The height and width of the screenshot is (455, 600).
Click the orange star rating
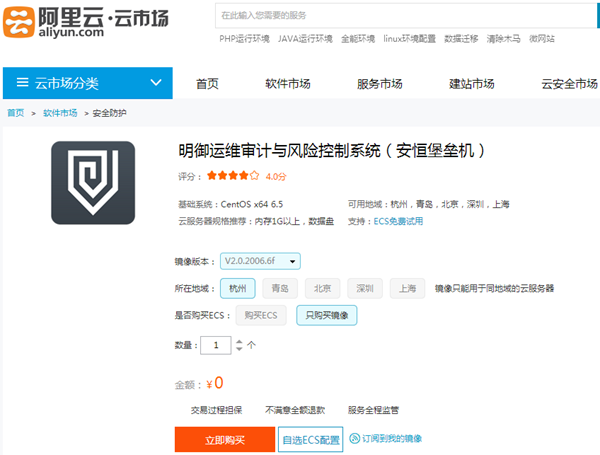pyautogui.click(x=233, y=176)
